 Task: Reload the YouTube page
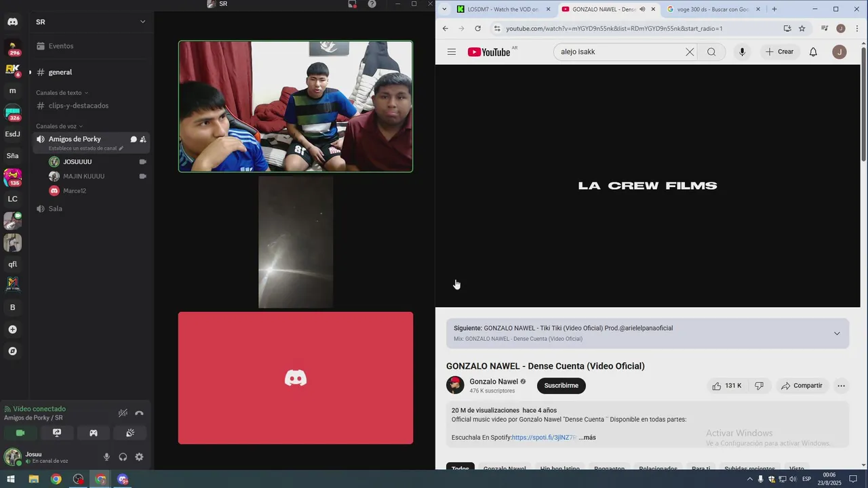click(477, 28)
